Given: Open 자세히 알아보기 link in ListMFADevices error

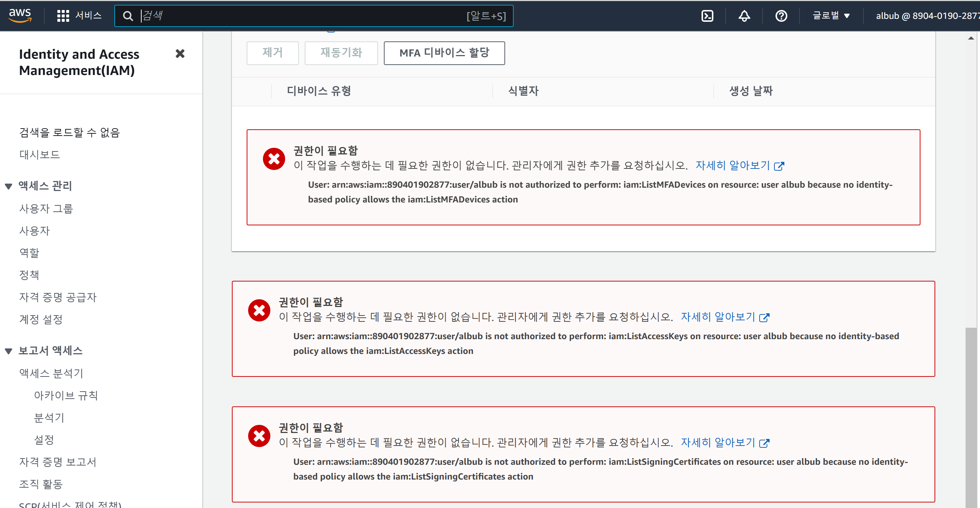Looking at the screenshot, I should (740, 165).
